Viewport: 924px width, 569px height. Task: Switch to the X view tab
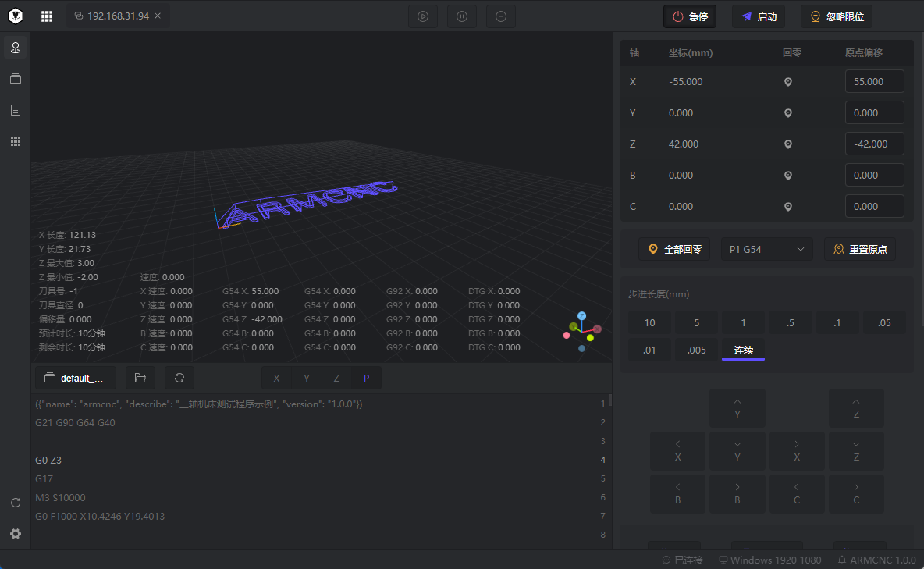pos(276,379)
